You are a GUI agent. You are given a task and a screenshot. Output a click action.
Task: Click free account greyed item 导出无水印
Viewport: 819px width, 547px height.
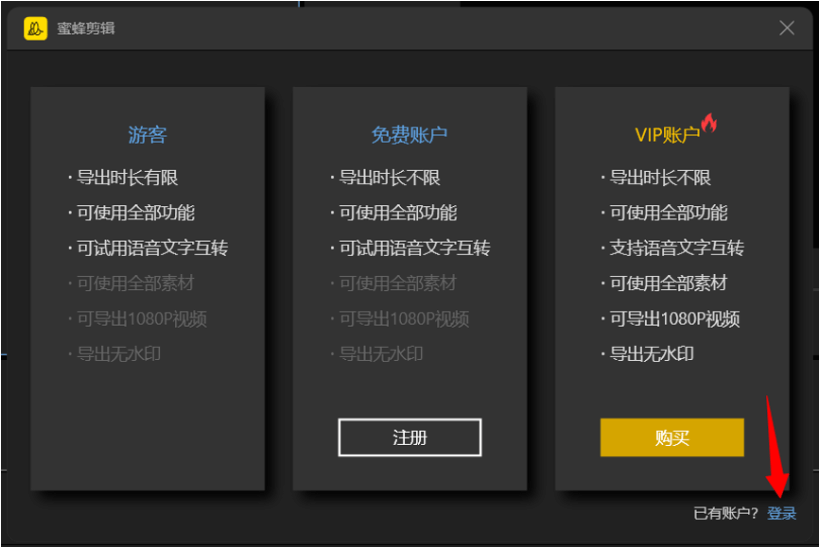pyautogui.click(x=381, y=354)
